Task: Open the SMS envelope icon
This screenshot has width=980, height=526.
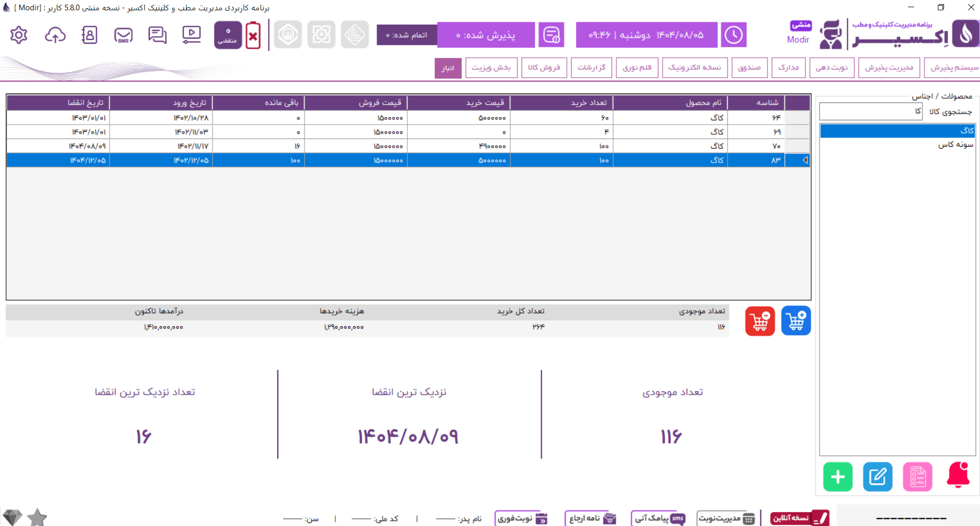Action: [x=123, y=35]
